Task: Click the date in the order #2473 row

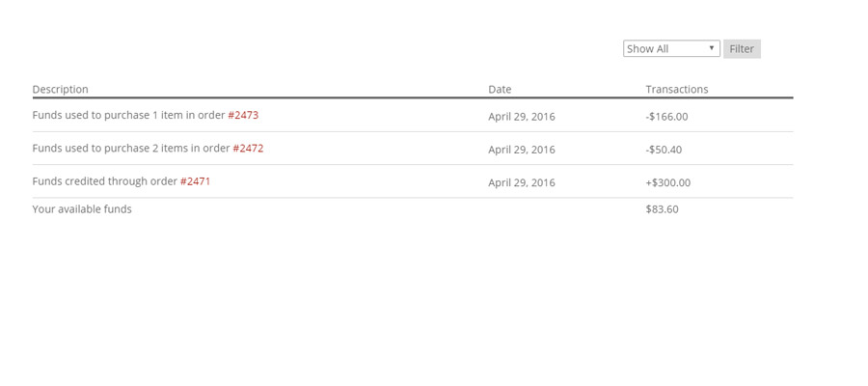Action: (522, 117)
